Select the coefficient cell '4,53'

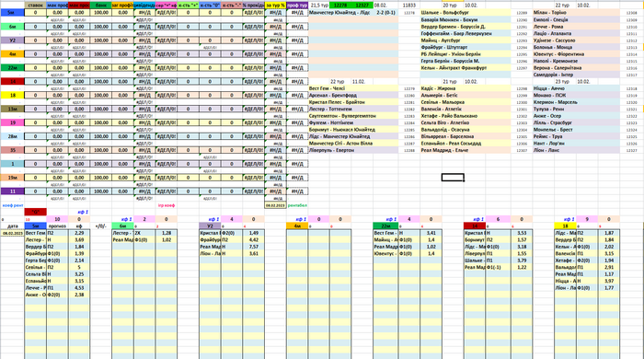[79, 288]
